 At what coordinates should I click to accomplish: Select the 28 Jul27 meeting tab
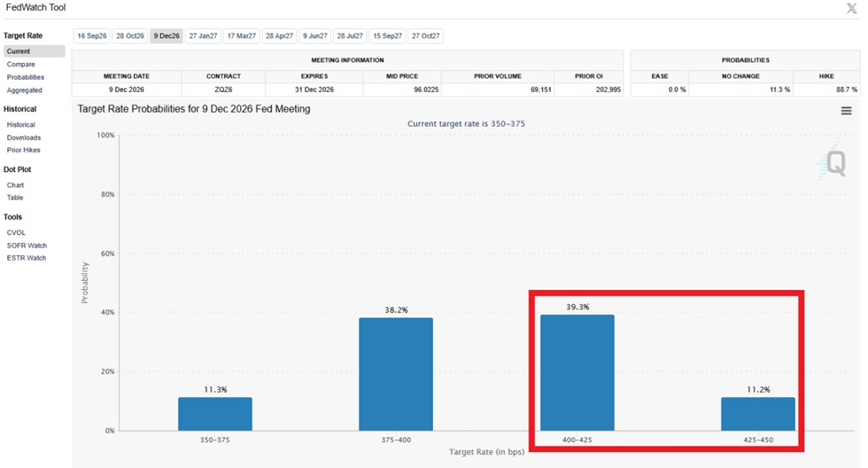click(x=350, y=36)
